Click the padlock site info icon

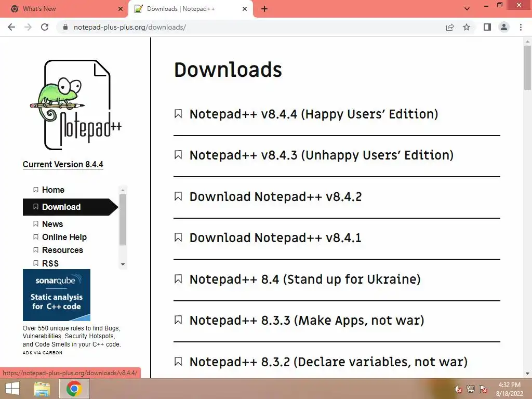click(x=65, y=27)
